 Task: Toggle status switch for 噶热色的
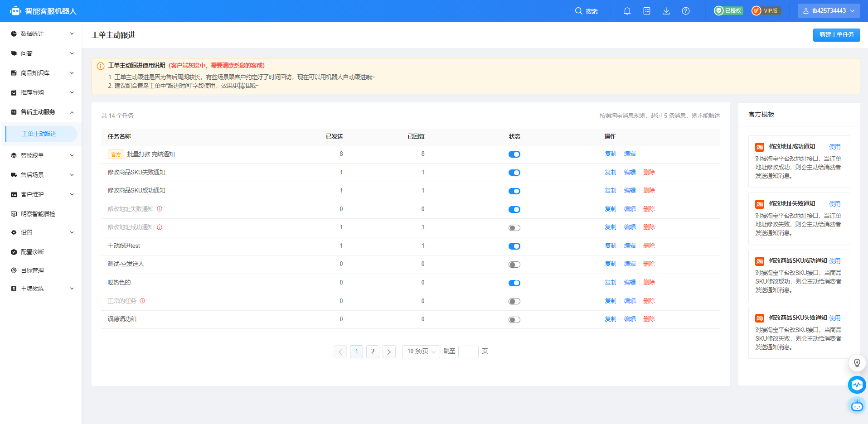(x=514, y=283)
